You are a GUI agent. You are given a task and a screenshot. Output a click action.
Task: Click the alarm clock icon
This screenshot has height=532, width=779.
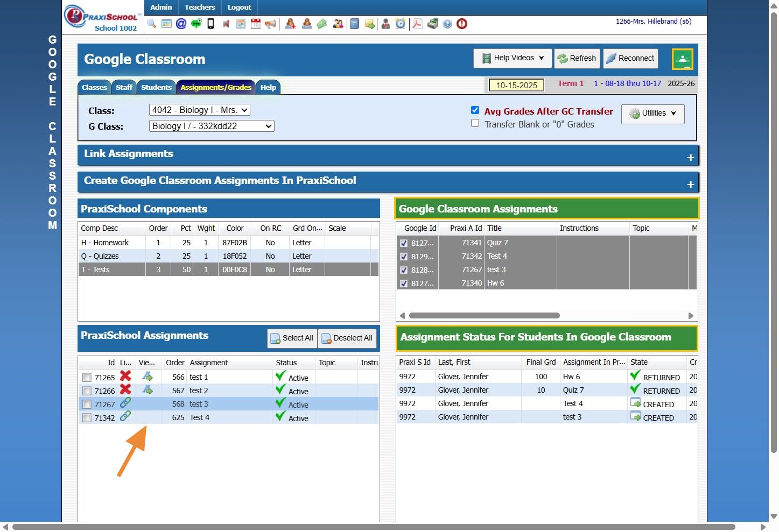click(x=401, y=24)
